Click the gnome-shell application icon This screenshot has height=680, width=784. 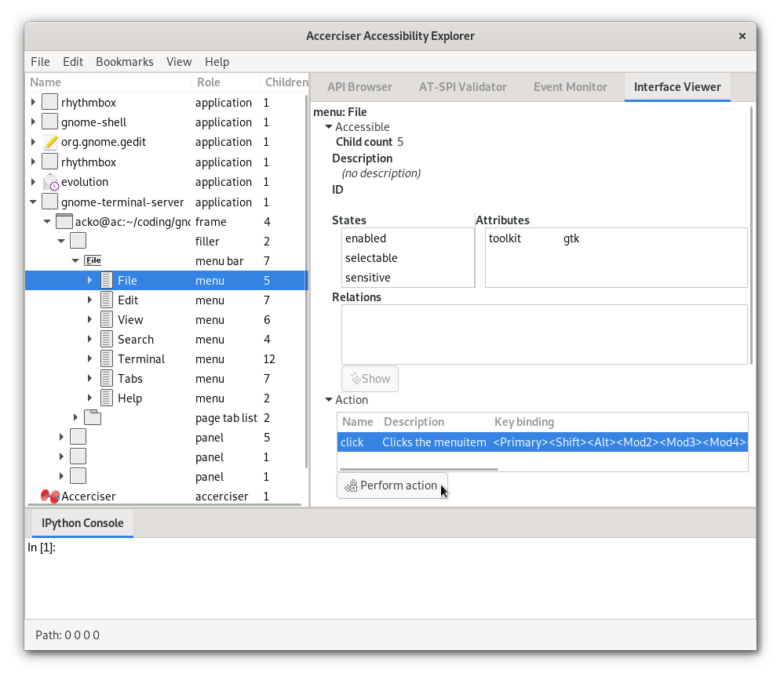[x=50, y=122]
